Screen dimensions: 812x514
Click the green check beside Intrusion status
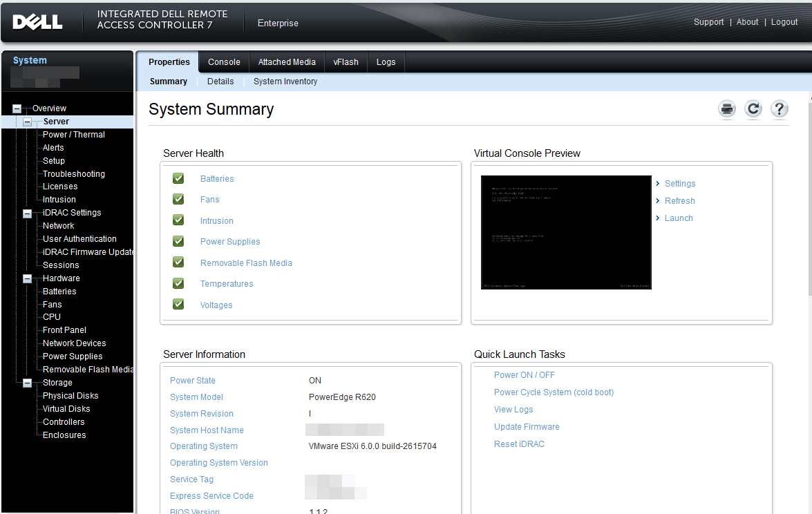[178, 220]
